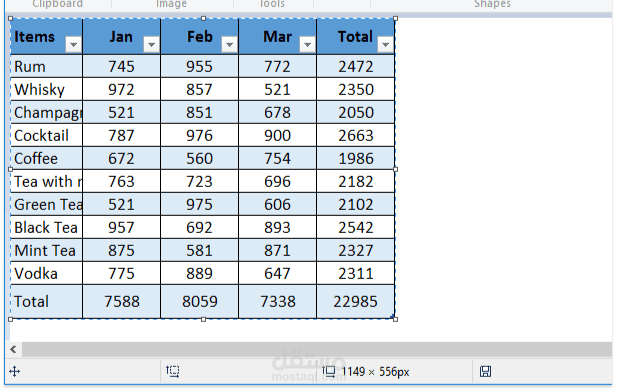Click Mint Tea's Feb value 581
Image resolution: width=619 pixels, height=391 pixels.
click(199, 250)
